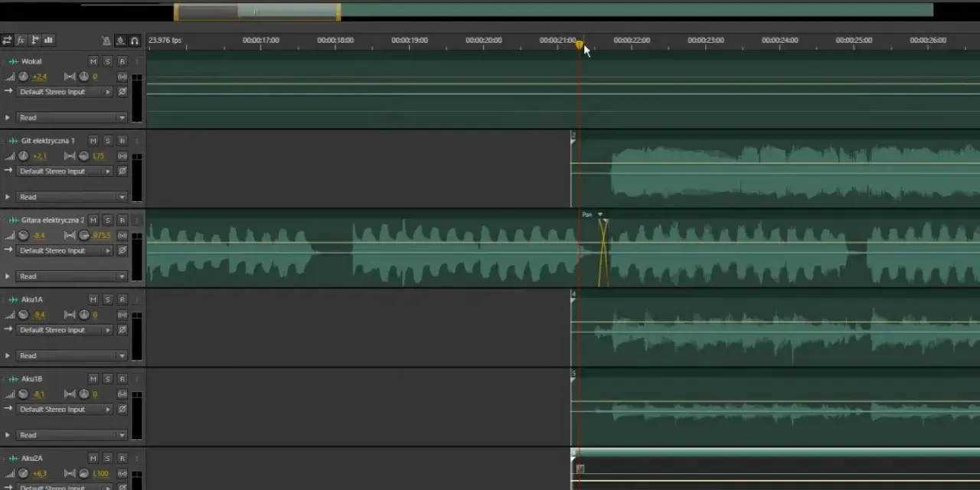
Task: Show the Effects (fx) track controls
Action: (x=21, y=40)
